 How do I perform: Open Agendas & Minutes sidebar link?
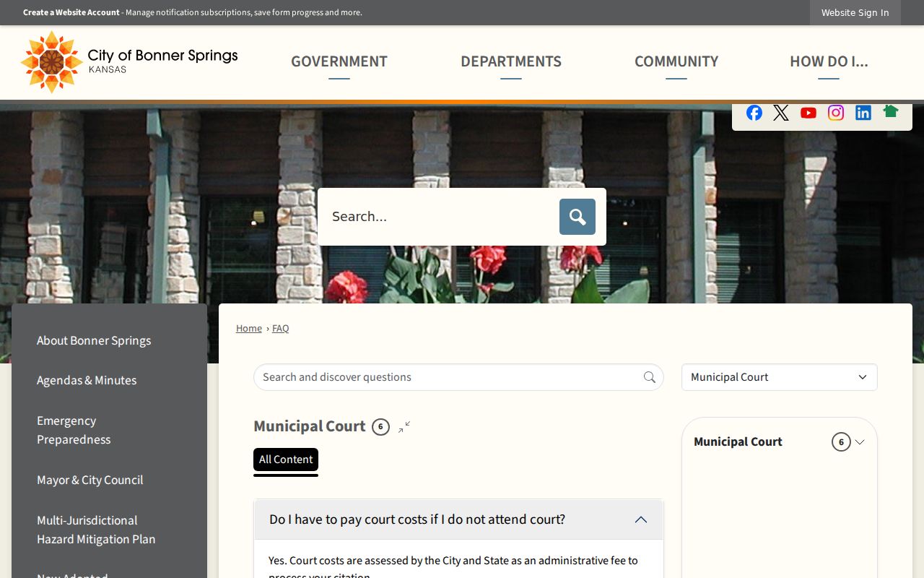tap(87, 380)
